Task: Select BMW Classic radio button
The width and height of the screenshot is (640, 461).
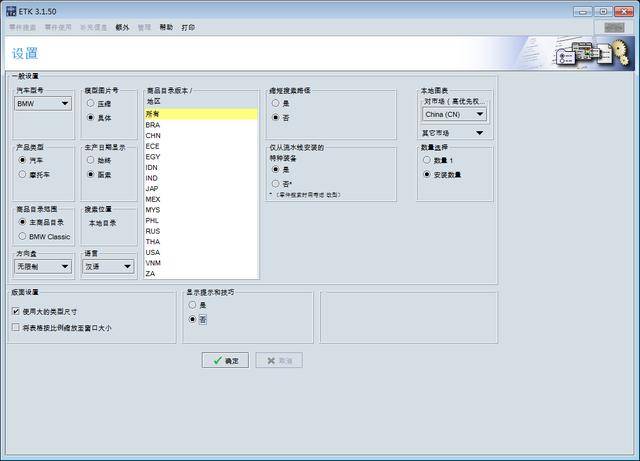Action: point(22,236)
